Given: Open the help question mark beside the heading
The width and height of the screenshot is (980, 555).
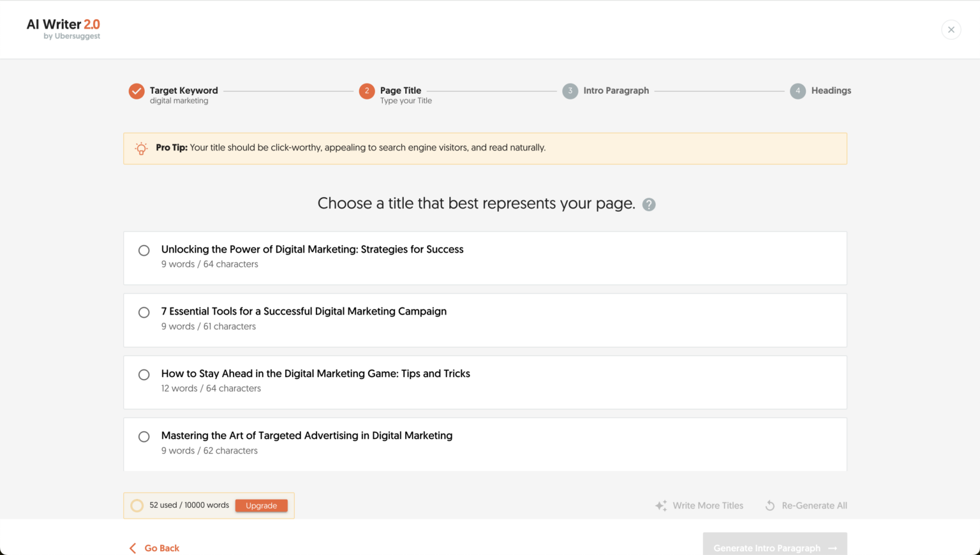Looking at the screenshot, I should pyautogui.click(x=648, y=204).
